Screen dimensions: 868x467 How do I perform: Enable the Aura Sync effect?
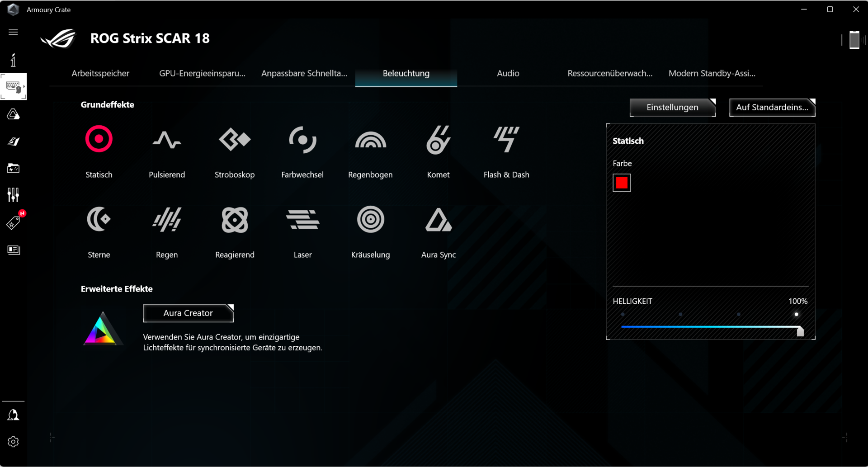[438, 219]
